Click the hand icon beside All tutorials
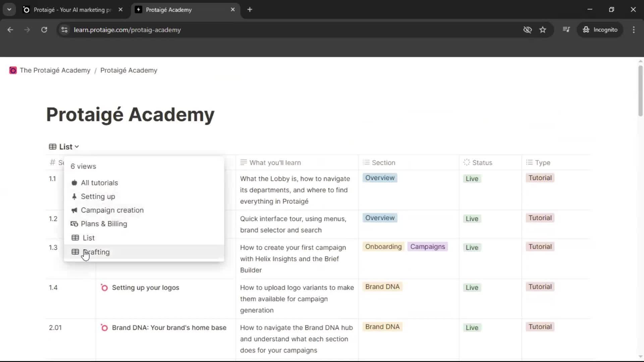Image resolution: width=644 pixels, height=362 pixels. pyautogui.click(x=74, y=183)
